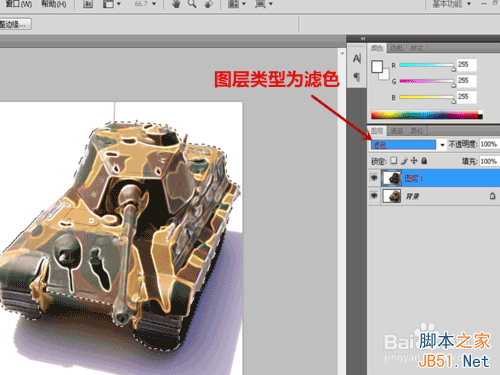Click the 背景 layer name
The width and height of the screenshot is (500, 375).
pos(412,196)
